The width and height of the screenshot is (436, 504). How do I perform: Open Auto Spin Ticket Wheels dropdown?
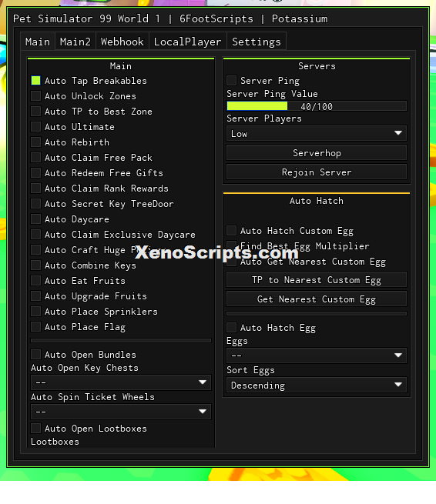coord(121,412)
